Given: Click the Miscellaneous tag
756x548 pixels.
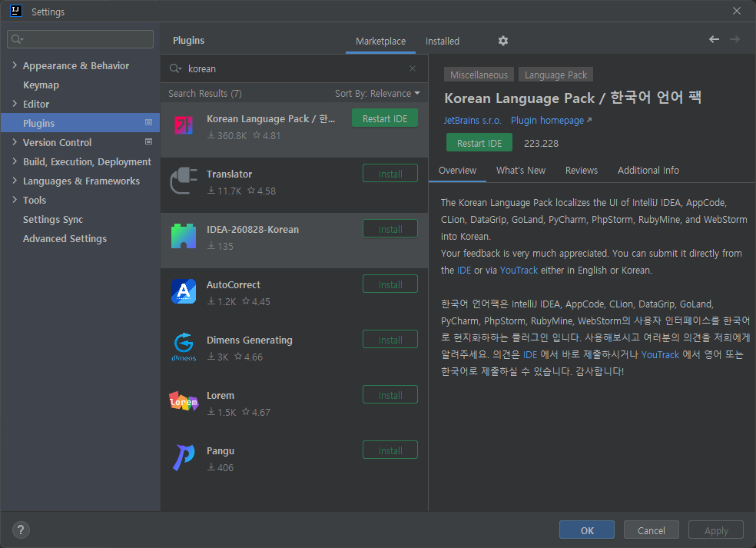Looking at the screenshot, I should 479,75.
